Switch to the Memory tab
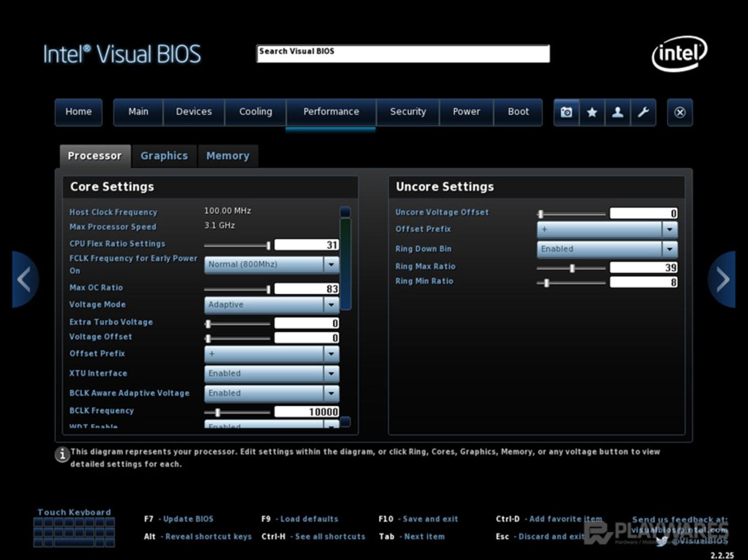748x560 pixels. pyautogui.click(x=228, y=156)
